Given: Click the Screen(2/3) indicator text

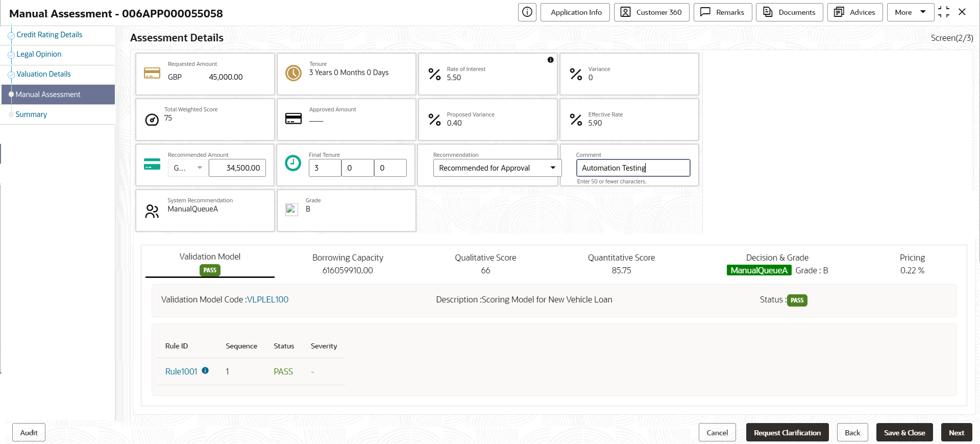Looking at the screenshot, I should pyautogui.click(x=952, y=38).
